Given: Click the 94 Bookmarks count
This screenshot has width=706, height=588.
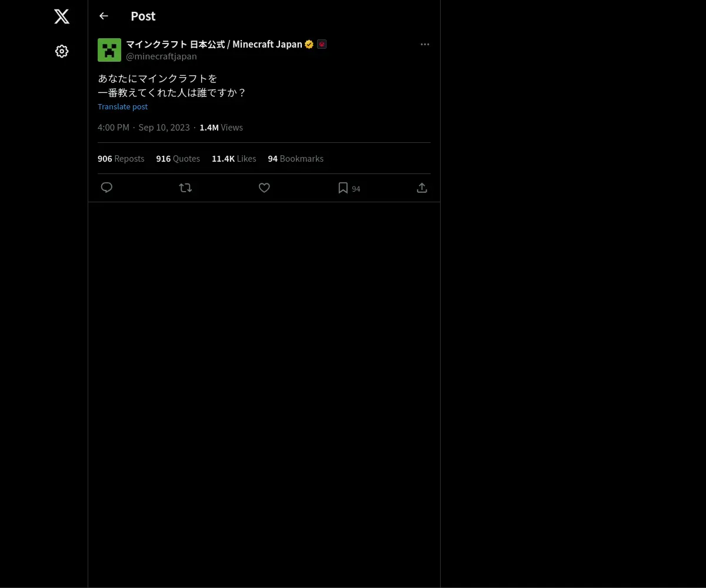Looking at the screenshot, I should point(295,159).
